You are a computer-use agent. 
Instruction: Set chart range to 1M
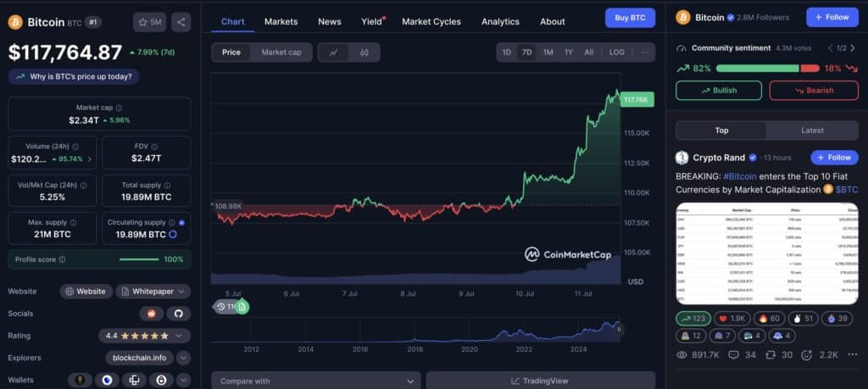tap(548, 52)
